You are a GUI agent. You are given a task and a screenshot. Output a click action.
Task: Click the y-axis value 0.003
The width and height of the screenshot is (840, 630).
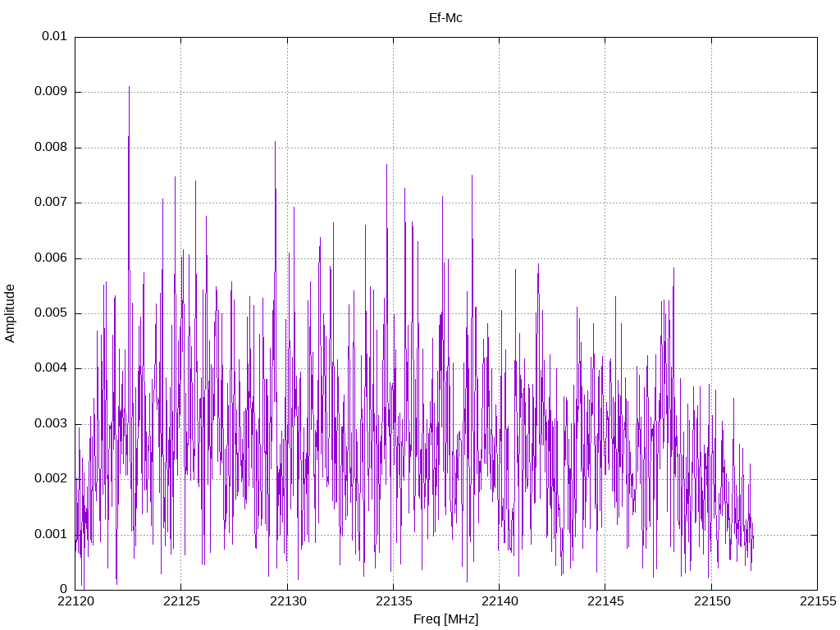(x=51, y=424)
